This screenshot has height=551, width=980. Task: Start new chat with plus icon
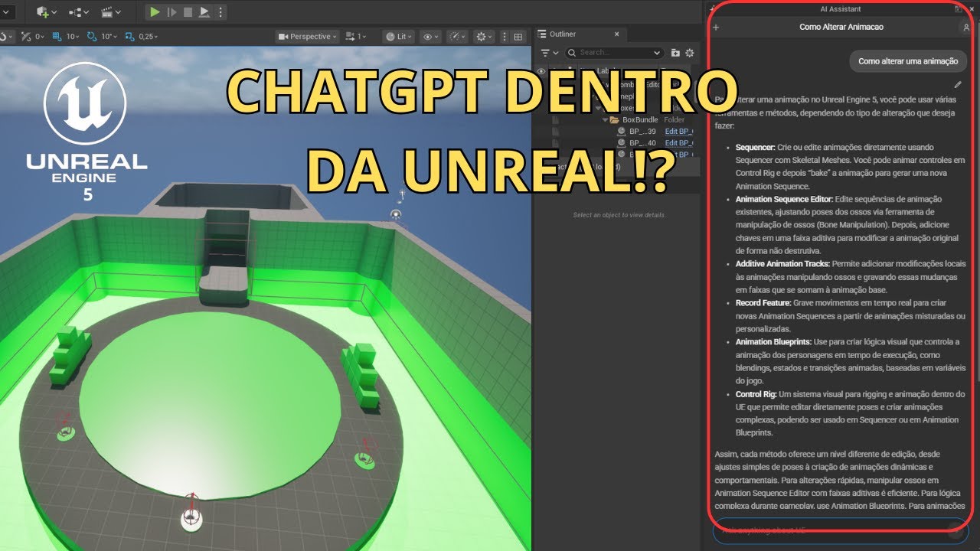tap(716, 28)
